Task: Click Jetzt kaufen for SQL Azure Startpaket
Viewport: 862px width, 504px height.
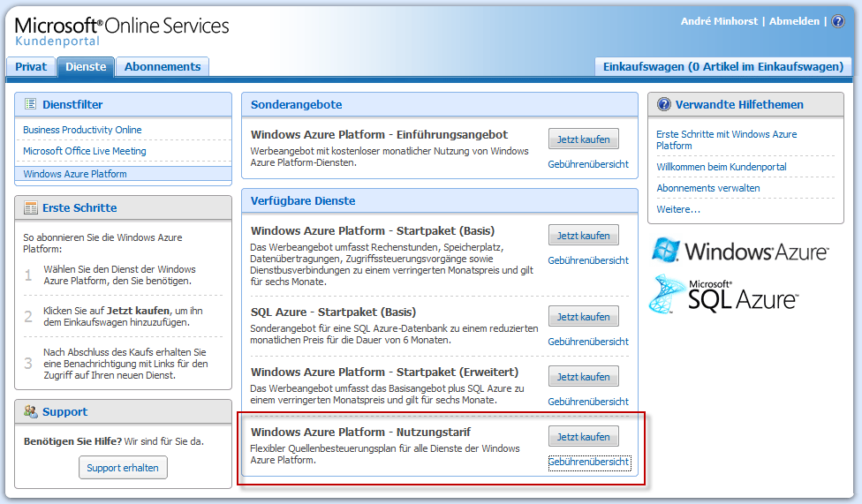Action: coord(583,317)
